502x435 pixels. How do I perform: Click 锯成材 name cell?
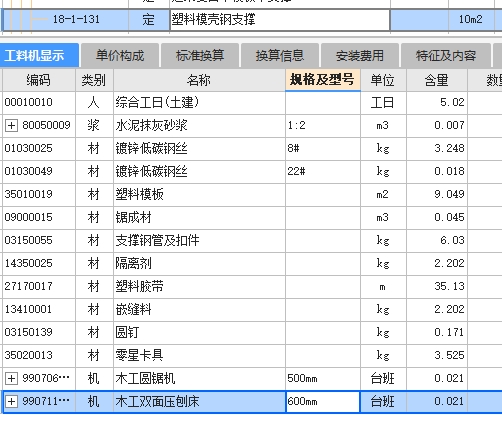tap(199, 218)
